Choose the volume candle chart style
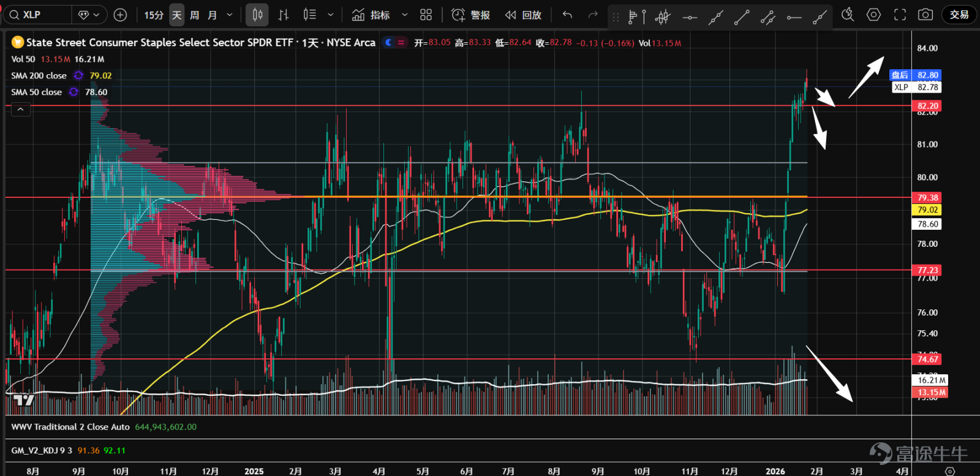This screenshot has height=476, width=980. click(x=310, y=15)
